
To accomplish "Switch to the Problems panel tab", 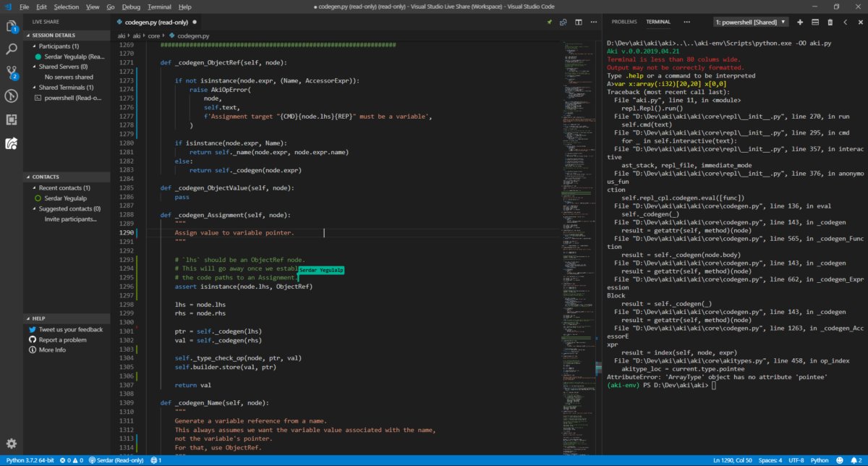I will pyautogui.click(x=624, y=22).
